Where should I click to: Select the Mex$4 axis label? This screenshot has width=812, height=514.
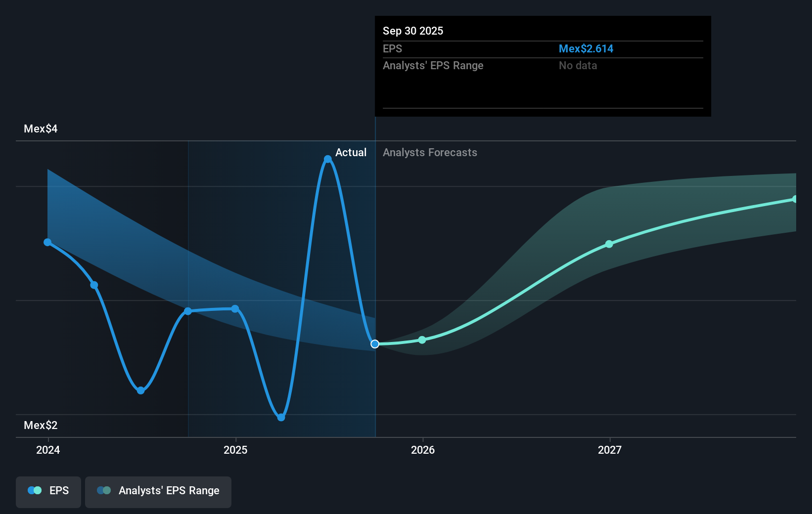(x=40, y=128)
